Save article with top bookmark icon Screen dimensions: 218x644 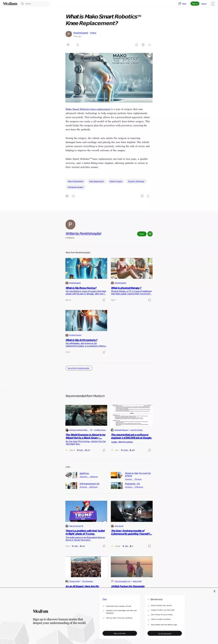click(137, 45)
